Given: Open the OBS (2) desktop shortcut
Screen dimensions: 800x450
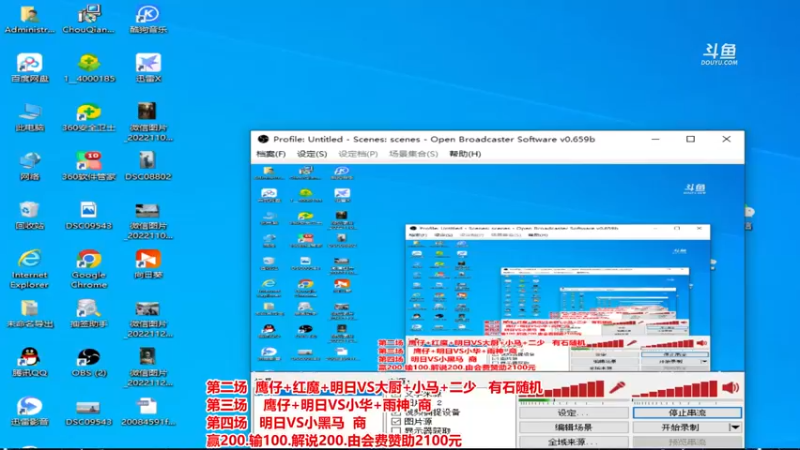Looking at the screenshot, I should click(x=89, y=362).
